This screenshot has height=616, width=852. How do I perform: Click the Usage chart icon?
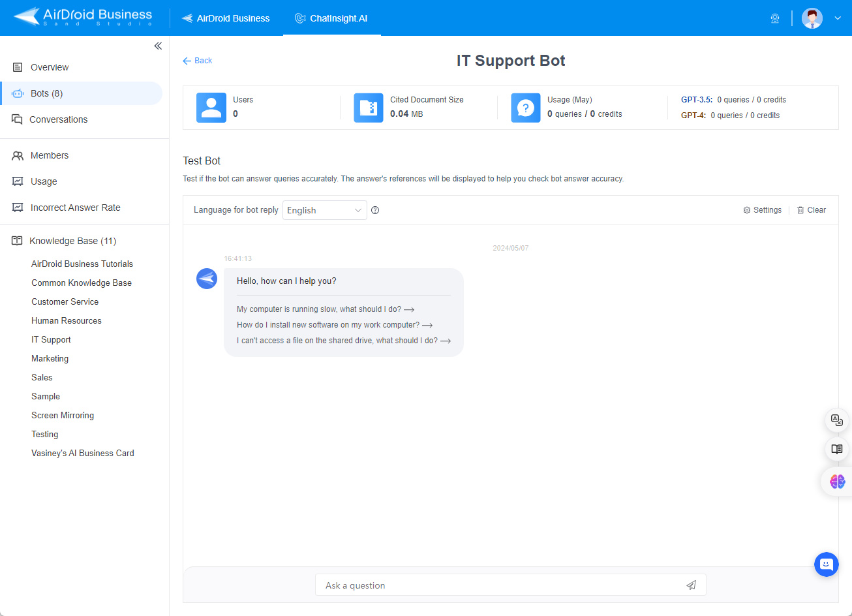coord(18,181)
